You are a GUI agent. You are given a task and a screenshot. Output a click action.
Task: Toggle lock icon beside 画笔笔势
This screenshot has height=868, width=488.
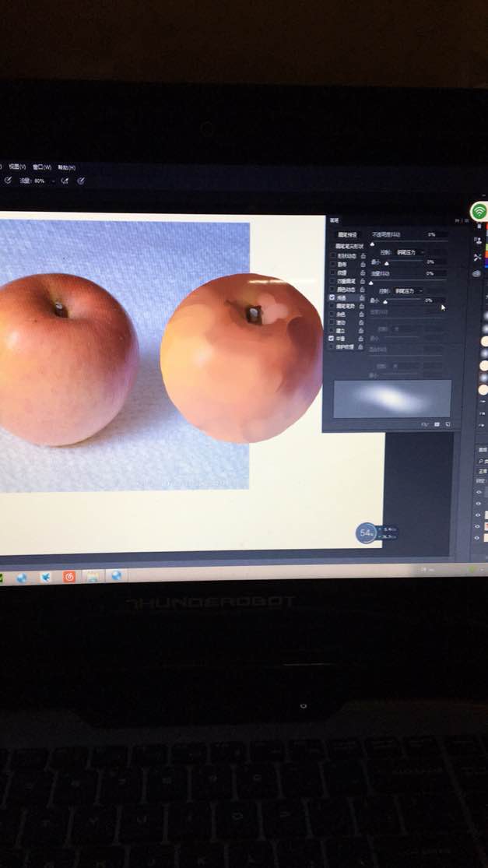[x=362, y=306]
